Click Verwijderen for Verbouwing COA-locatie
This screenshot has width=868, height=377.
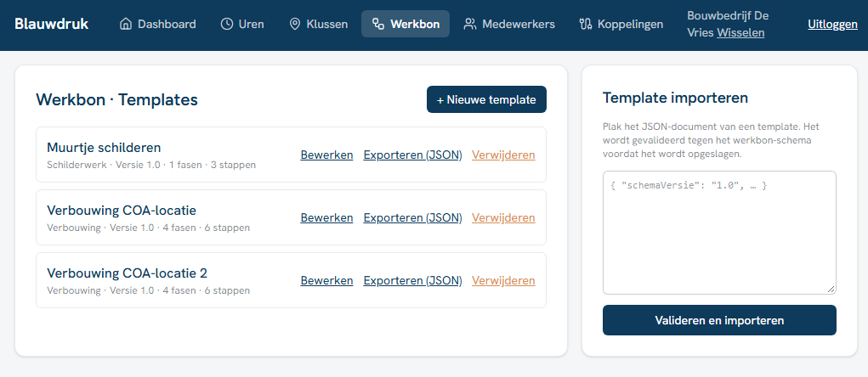click(503, 218)
